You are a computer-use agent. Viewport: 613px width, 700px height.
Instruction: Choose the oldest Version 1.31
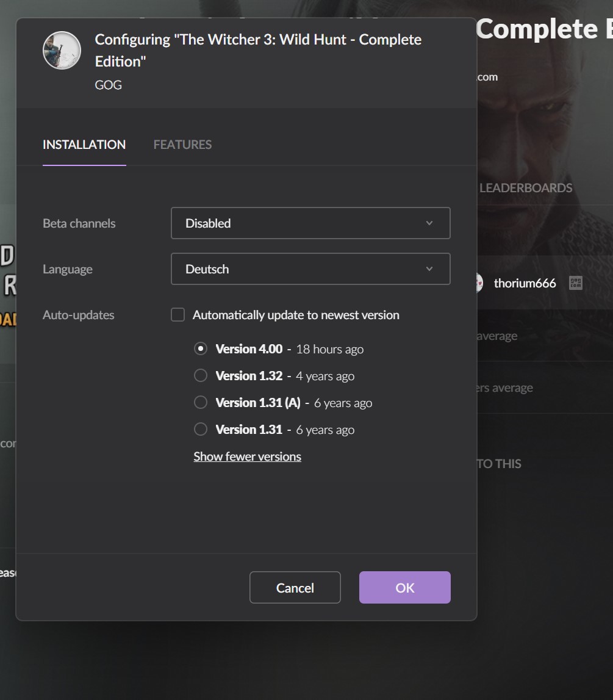click(x=200, y=428)
